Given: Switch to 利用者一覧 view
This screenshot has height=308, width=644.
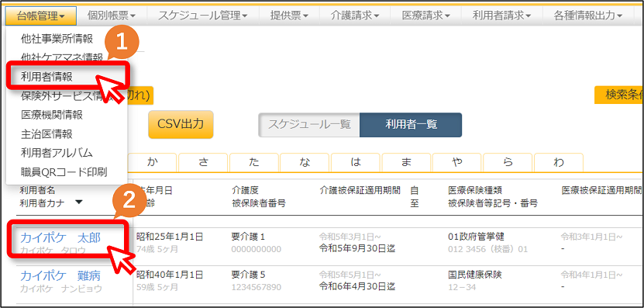Looking at the screenshot, I should coord(411,125).
